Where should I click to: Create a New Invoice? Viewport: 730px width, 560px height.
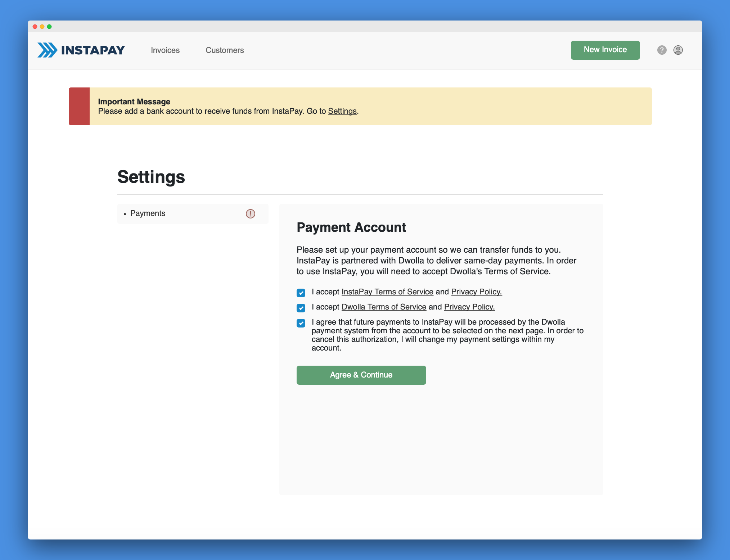point(605,50)
